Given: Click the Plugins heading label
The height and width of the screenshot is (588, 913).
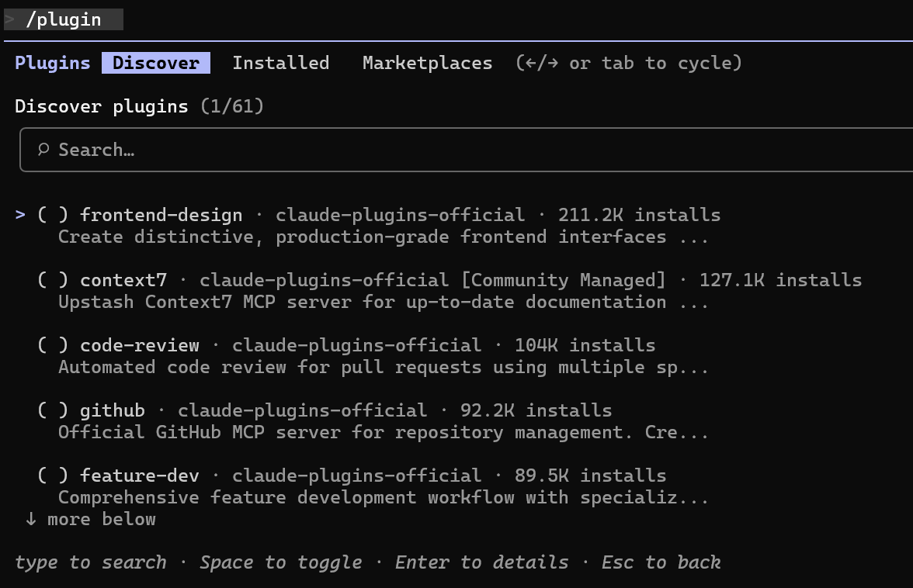Looking at the screenshot, I should [x=53, y=63].
